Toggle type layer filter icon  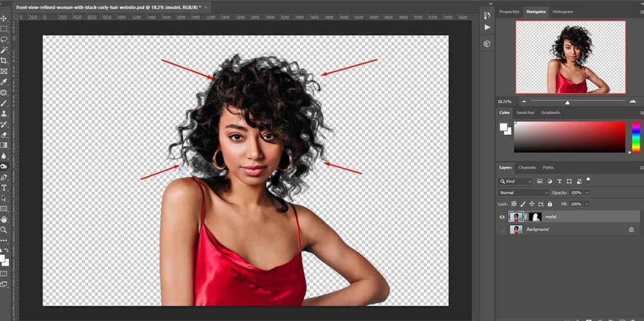coord(560,181)
